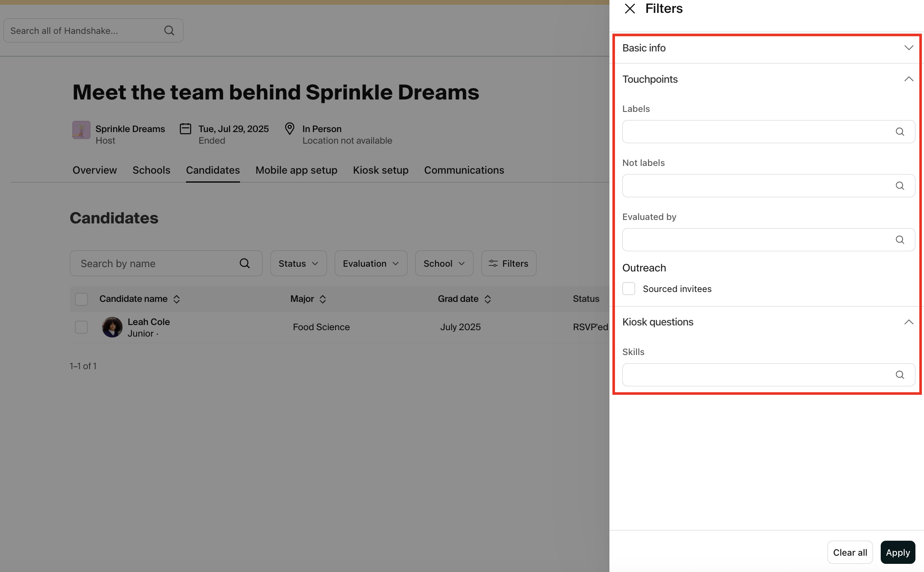Viewport: 924px width, 572px height.
Task: Click the Not labels search icon
Action: tap(900, 186)
